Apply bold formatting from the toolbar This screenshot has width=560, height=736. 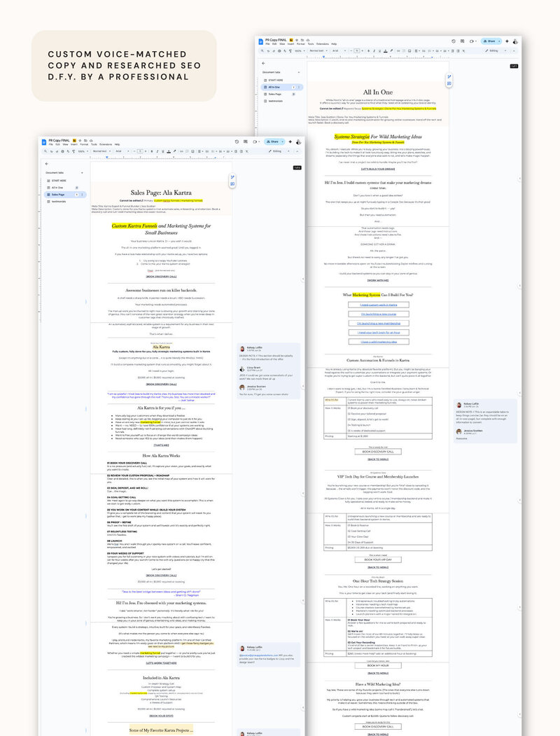(x=151, y=151)
